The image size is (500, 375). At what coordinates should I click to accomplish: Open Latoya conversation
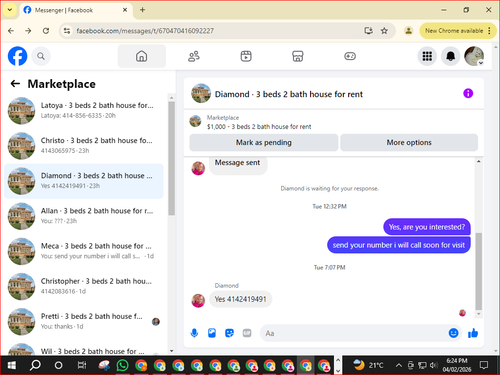pyautogui.click(x=84, y=110)
